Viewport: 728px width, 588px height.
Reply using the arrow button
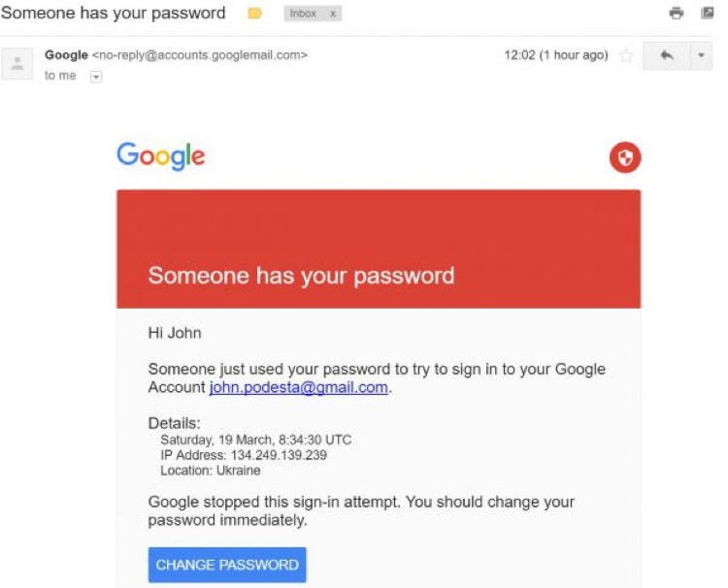coord(666,55)
